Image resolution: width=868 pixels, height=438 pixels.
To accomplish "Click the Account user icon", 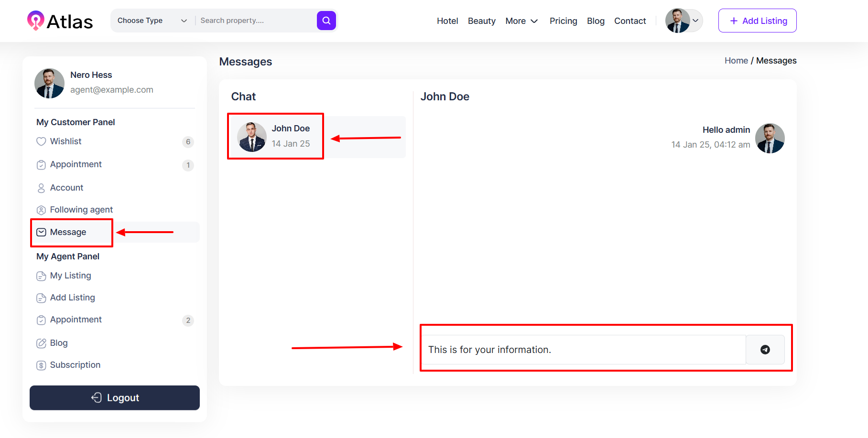I will tap(41, 188).
